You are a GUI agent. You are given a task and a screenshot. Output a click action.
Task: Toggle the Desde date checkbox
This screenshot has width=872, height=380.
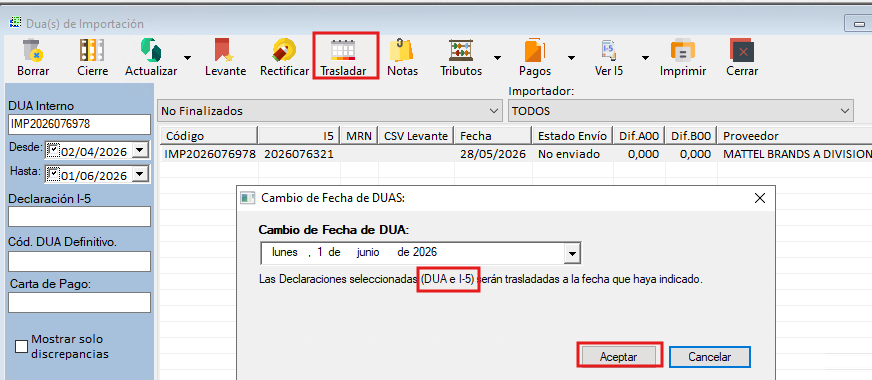[53, 150]
